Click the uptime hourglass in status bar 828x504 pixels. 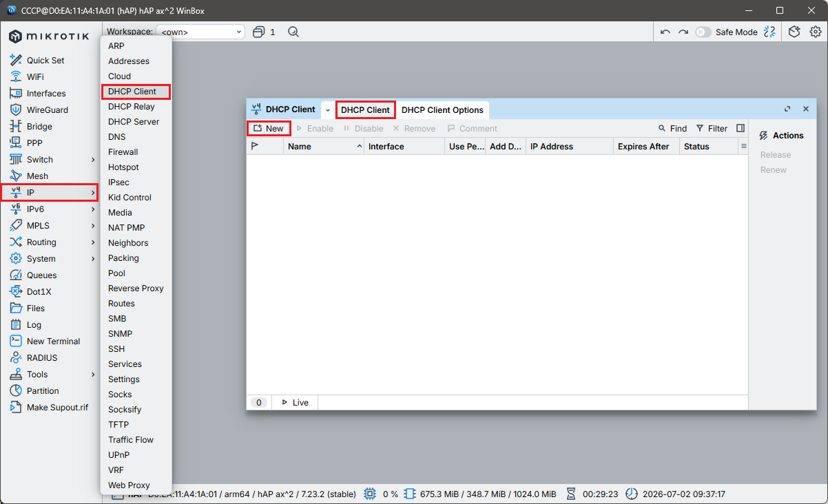[571, 494]
